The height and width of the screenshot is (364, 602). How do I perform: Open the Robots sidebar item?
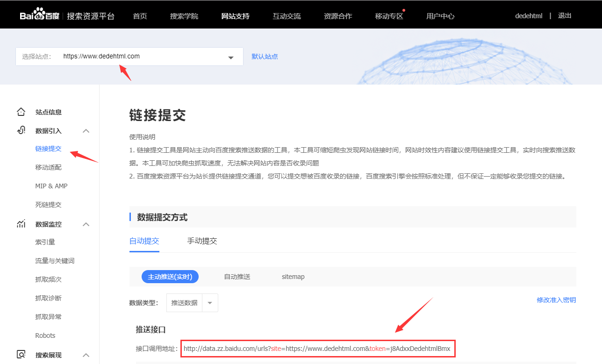point(45,335)
